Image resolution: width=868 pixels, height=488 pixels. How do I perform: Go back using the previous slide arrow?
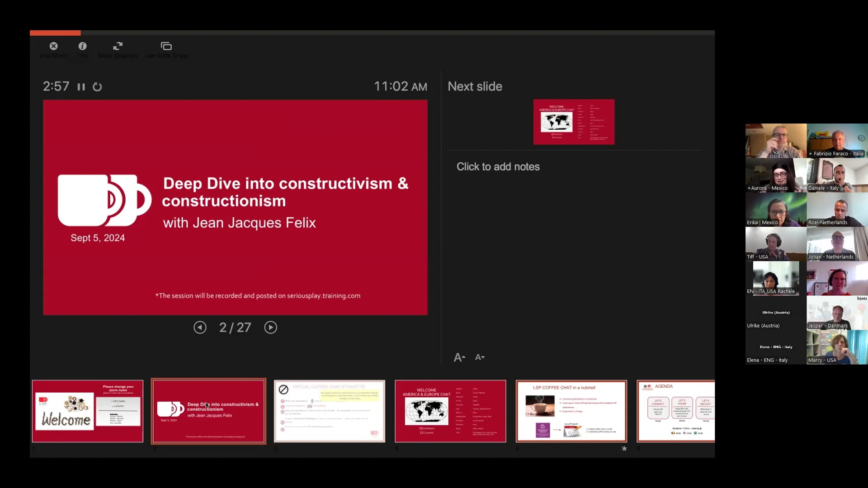click(200, 327)
